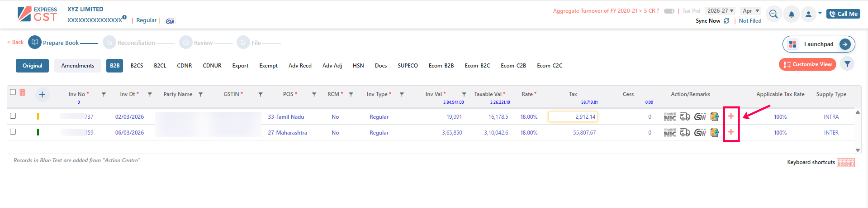Click the filter funnel button beside Customize View
This screenshot has height=208, width=868.
[x=847, y=64]
